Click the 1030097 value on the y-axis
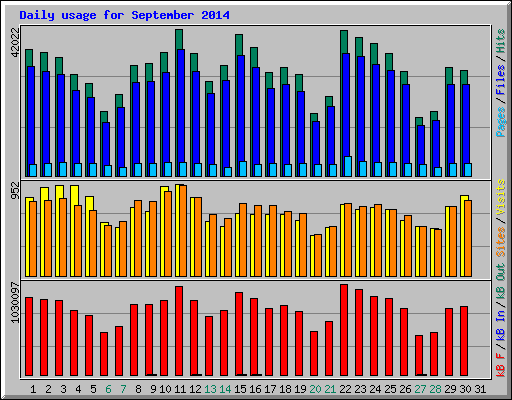Screen dimensions: 512x400 tap(15, 303)
